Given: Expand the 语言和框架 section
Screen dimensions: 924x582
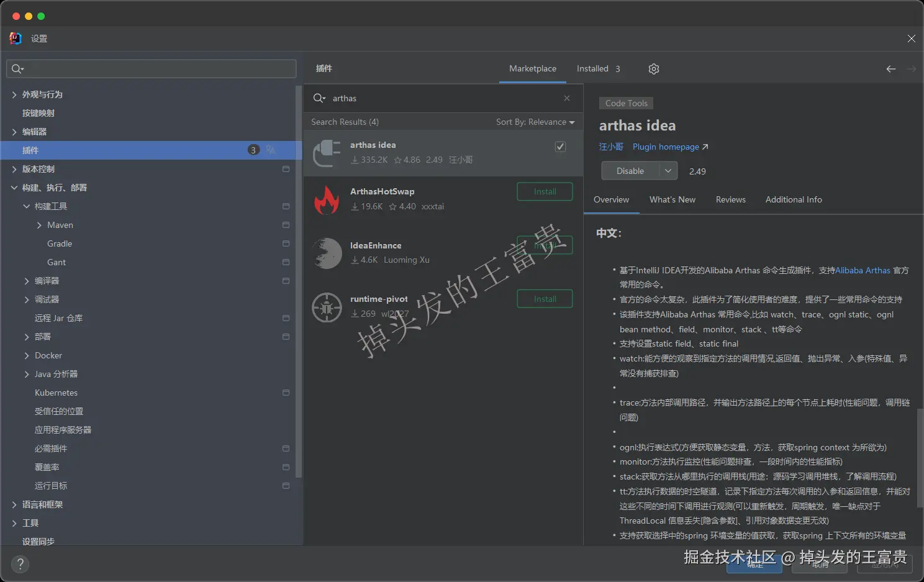Looking at the screenshot, I should 14,504.
